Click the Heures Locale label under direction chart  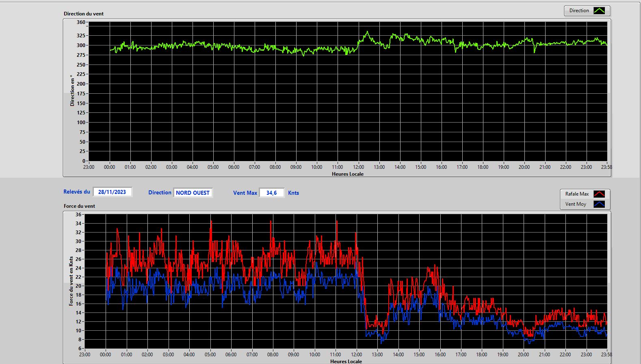point(348,174)
